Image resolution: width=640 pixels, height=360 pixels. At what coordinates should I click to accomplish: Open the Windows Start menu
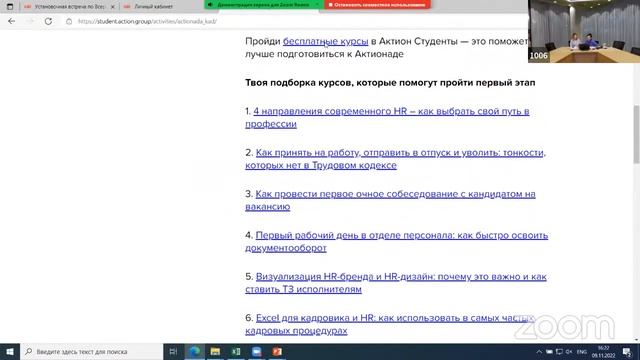click(x=10, y=351)
